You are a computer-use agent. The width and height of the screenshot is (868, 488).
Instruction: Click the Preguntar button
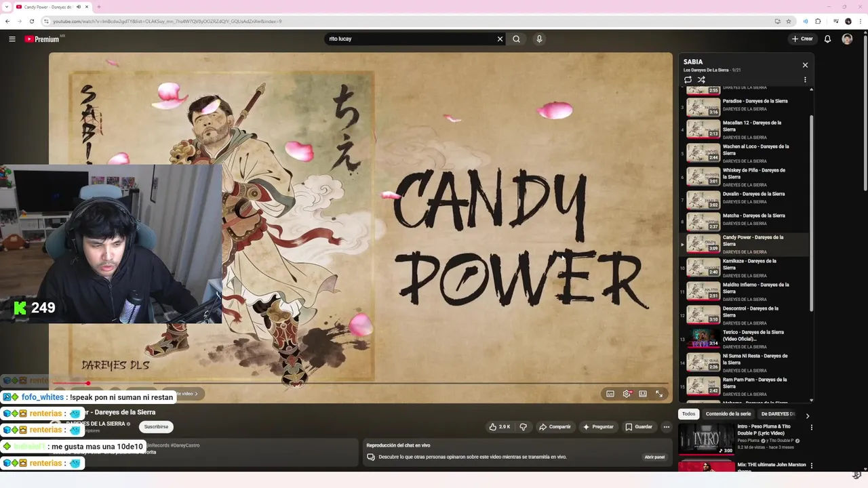pos(597,427)
